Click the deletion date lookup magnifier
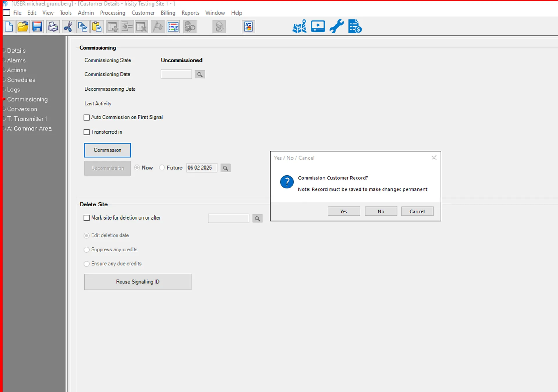 pyautogui.click(x=257, y=218)
